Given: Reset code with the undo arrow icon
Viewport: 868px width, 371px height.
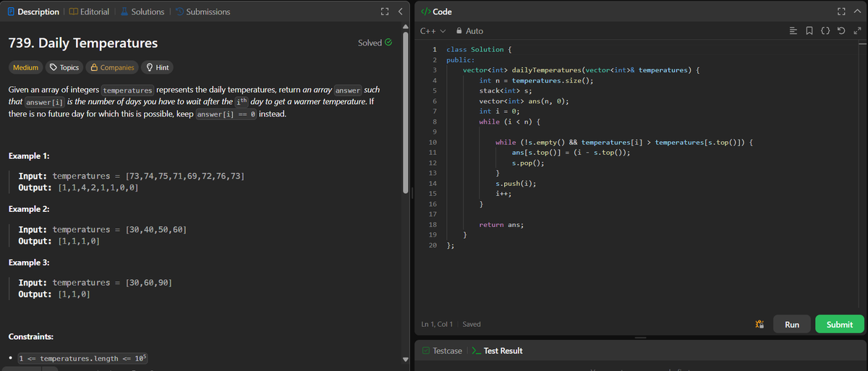Looking at the screenshot, I should (x=840, y=31).
